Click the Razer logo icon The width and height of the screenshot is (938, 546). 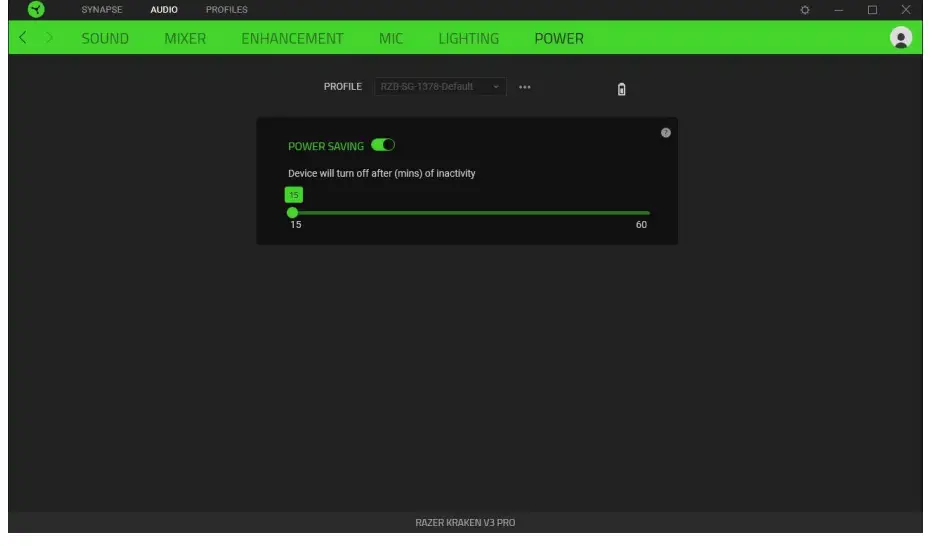pyautogui.click(x=36, y=10)
